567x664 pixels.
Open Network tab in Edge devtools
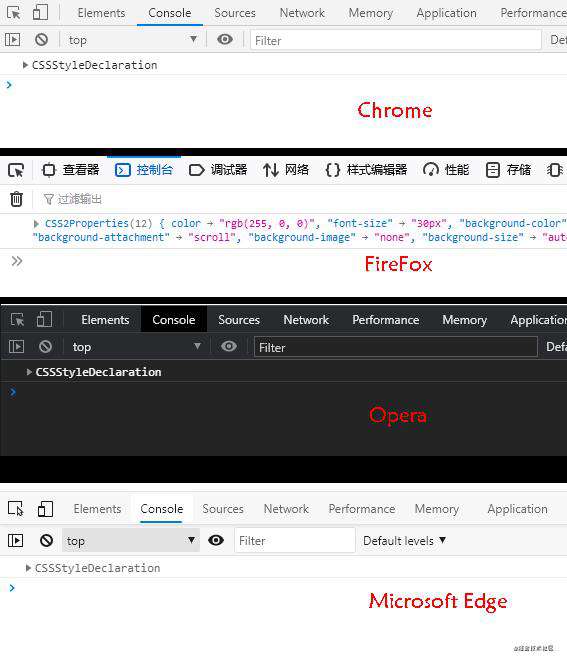point(286,509)
